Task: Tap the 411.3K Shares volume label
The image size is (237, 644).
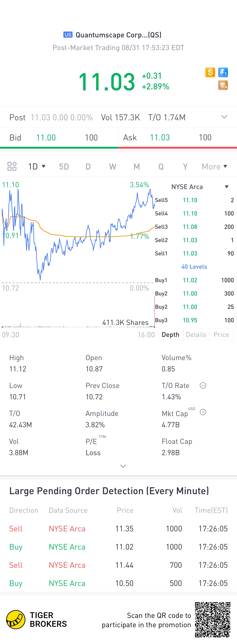Action: (x=125, y=323)
